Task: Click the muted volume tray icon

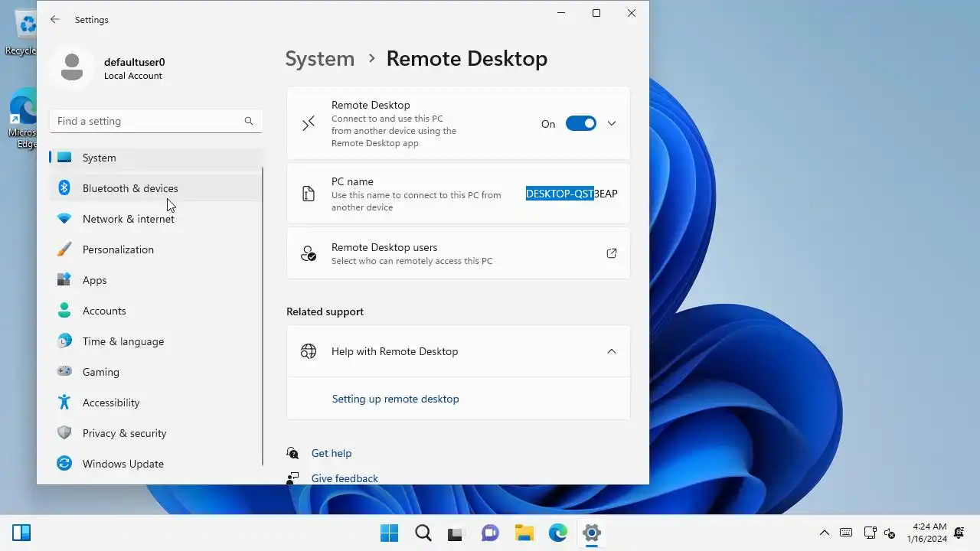Action: (x=890, y=533)
